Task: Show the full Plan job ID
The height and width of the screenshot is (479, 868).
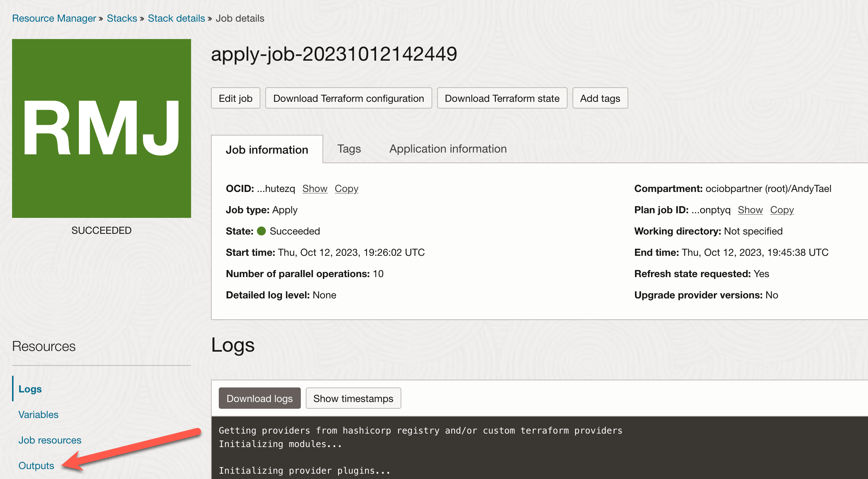Action: (750, 210)
